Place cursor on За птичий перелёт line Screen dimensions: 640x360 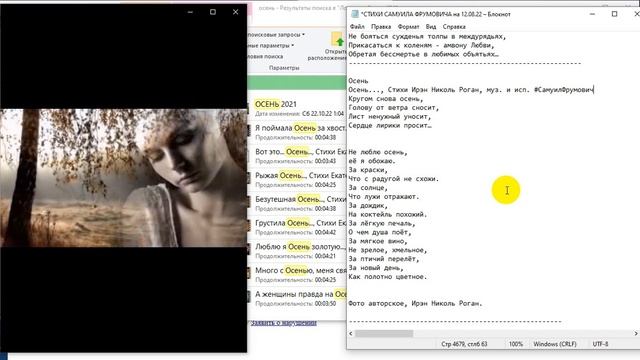384,259
